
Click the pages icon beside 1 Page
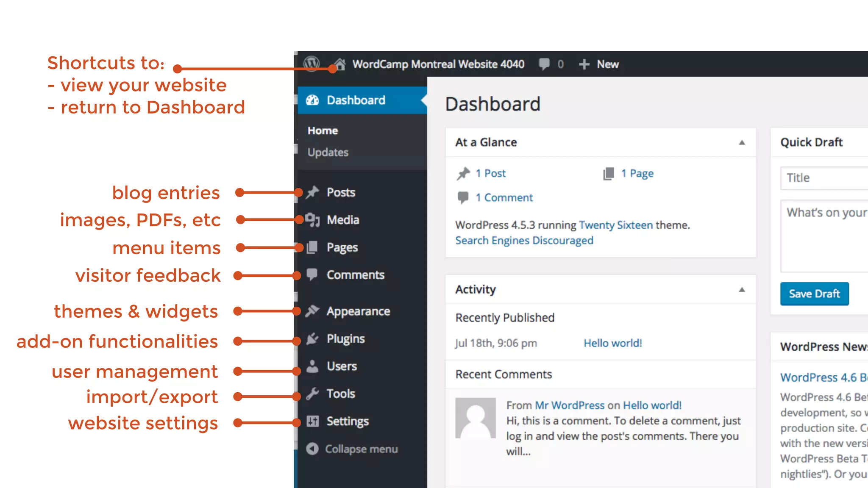tap(609, 174)
